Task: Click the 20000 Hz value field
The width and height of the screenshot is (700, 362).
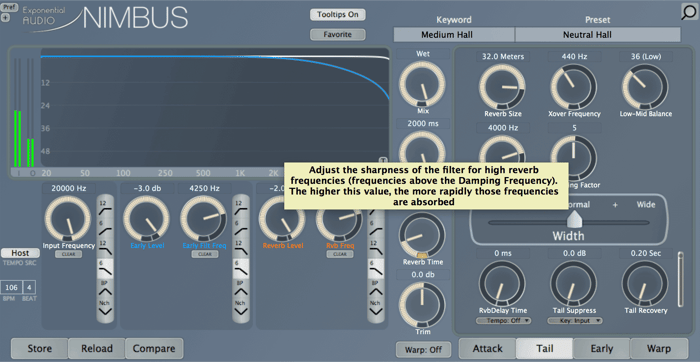Action: [x=69, y=188]
